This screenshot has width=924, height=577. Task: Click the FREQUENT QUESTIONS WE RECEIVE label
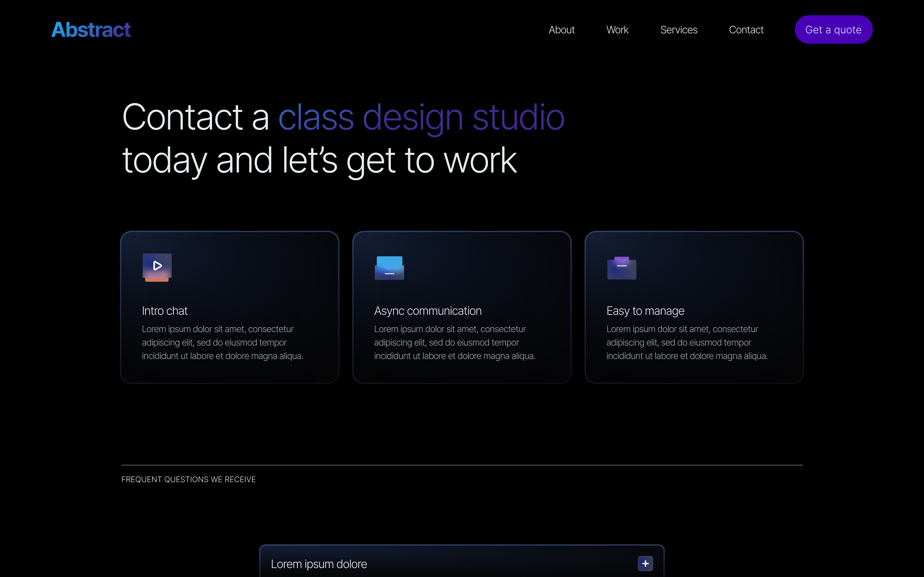point(189,479)
